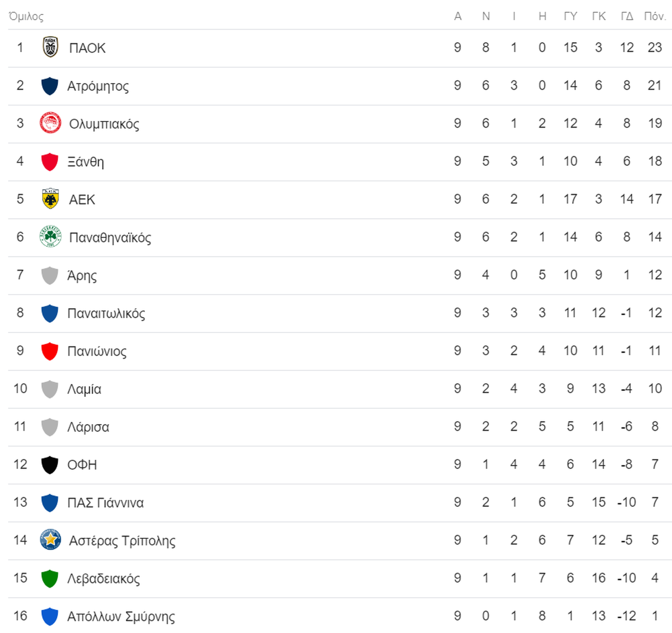Screen dimensions: 672x633
Task: Select the Λαμία team name
Action: [x=84, y=389]
